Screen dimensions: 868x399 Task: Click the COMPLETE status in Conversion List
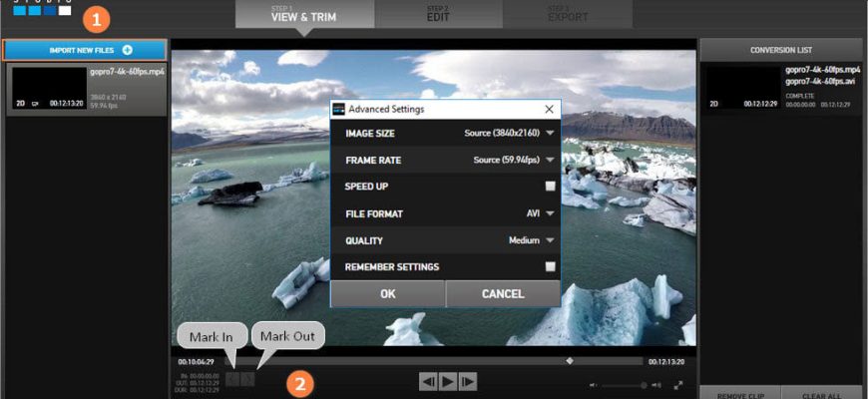798,97
